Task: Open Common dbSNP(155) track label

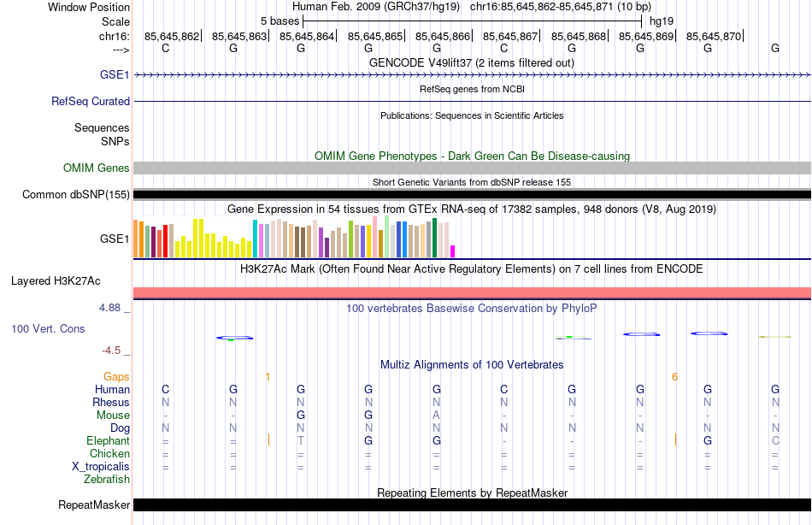Action: (x=76, y=194)
